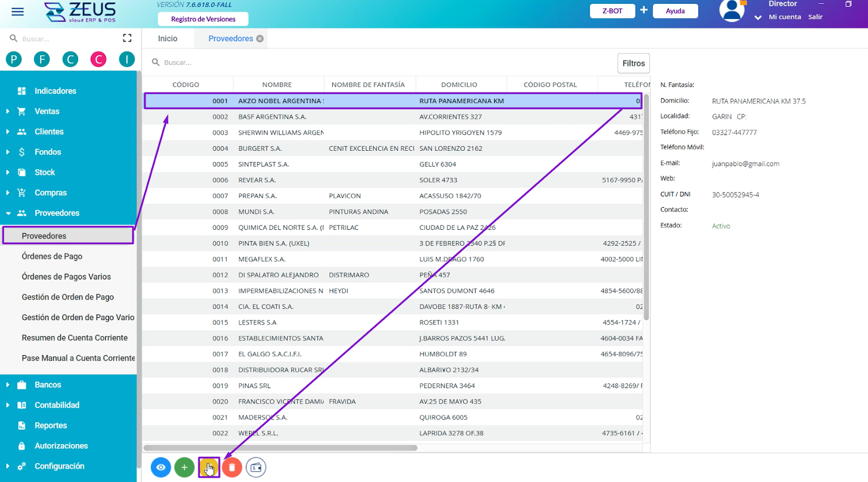Click the Reportes document icon
Screen dimensions: 868x482
(x=22, y=426)
